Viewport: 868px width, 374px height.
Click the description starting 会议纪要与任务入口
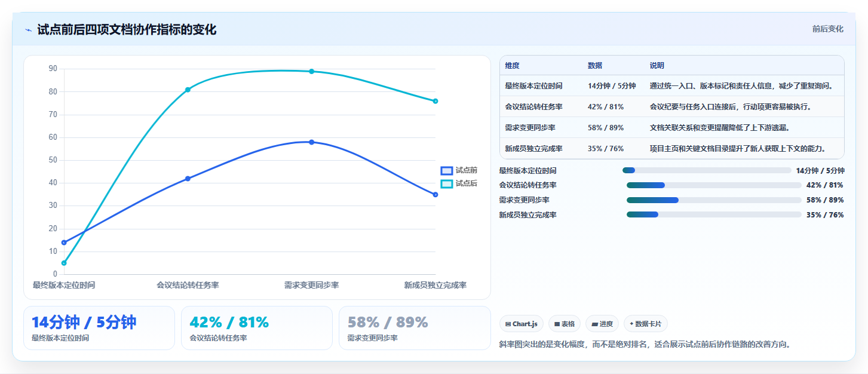tap(731, 107)
